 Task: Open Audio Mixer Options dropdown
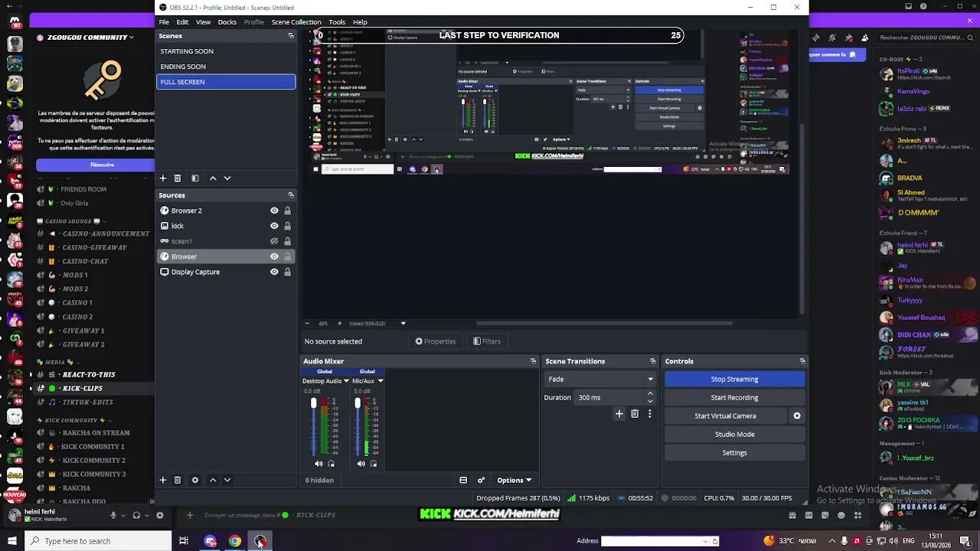point(514,480)
